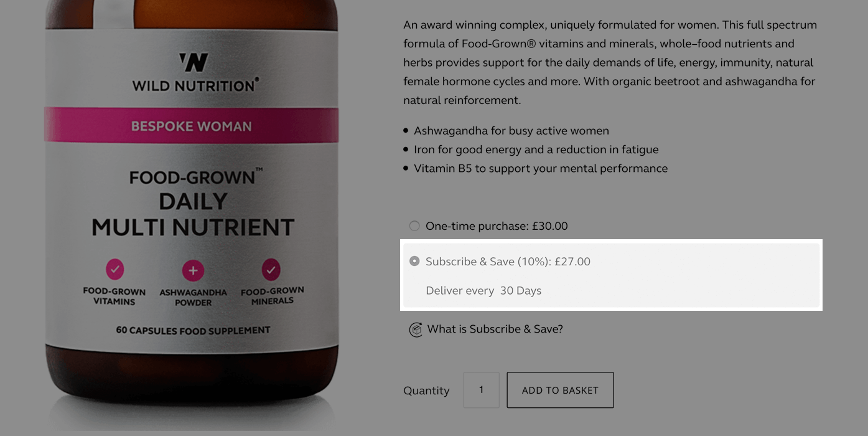This screenshot has height=436, width=868.
Task: Click the Food-Grown Vitamins checkmark icon
Action: pos(114,270)
